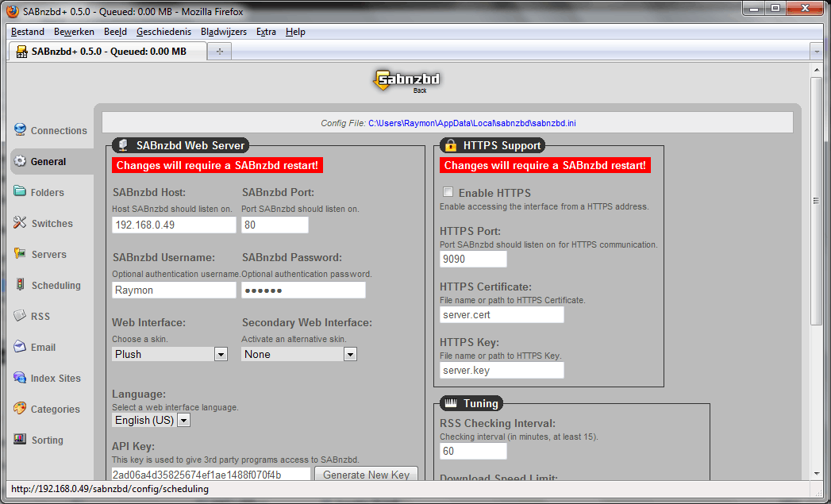Image resolution: width=831 pixels, height=504 pixels.
Task: Open the Index Sites page
Action: (56, 379)
